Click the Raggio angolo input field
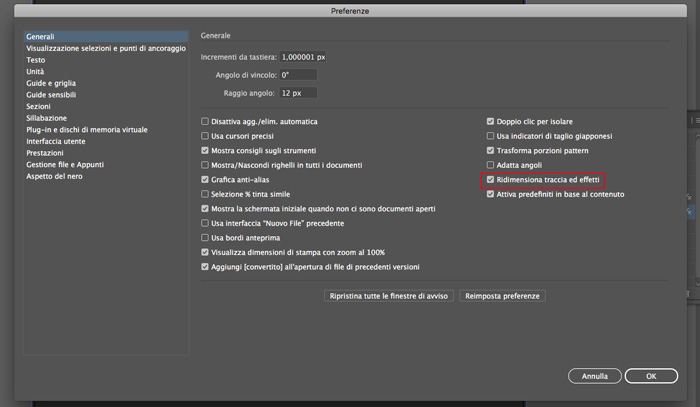The image size is (700, 407). [x=298, y=93]
